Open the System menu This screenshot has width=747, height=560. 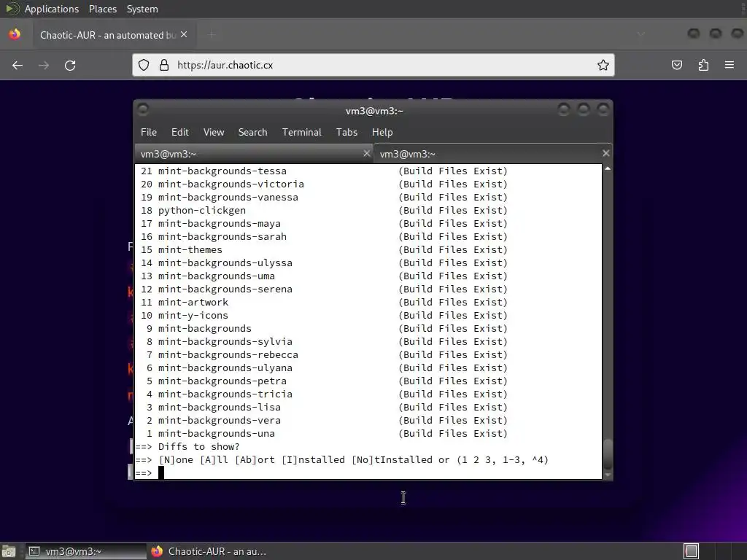(142, 9)
